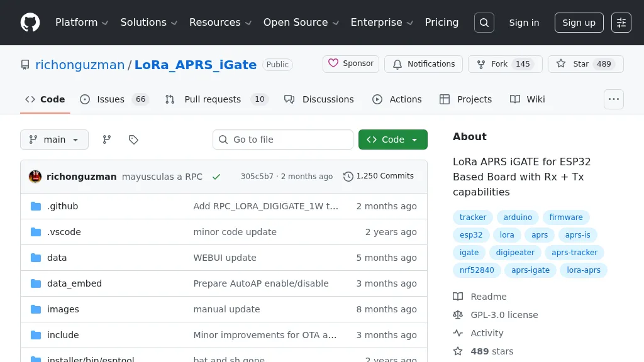Select the digipeater topic tag
644x362 pixels.
click(x=515, y=253)
